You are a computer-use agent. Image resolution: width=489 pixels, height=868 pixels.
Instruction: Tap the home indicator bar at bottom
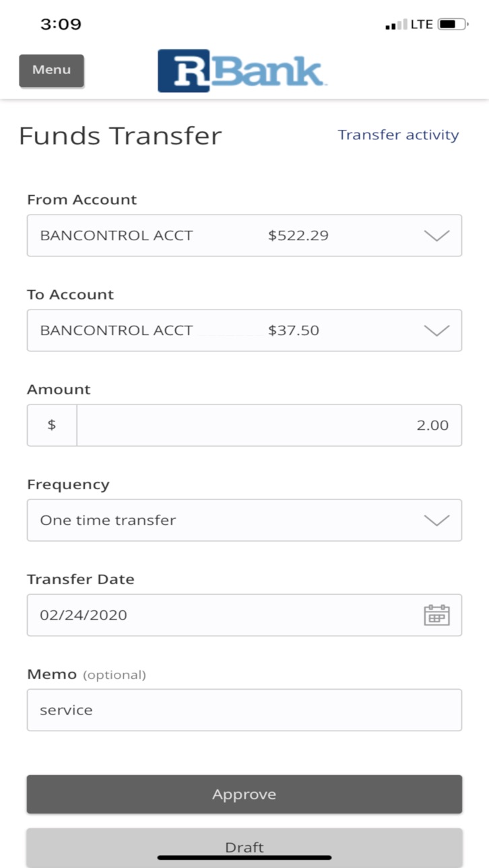coord(244,857)
